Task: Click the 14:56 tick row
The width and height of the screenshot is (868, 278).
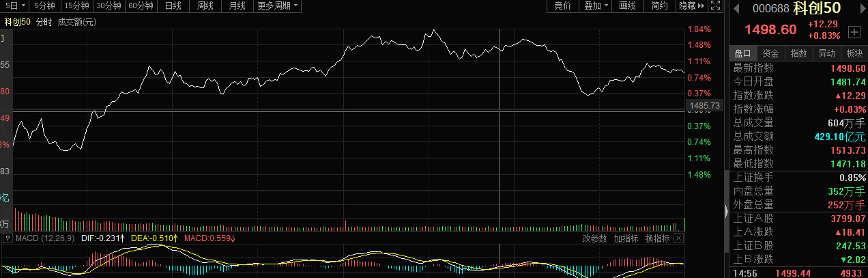Action: pyautogui.click(x=799, y=273)
